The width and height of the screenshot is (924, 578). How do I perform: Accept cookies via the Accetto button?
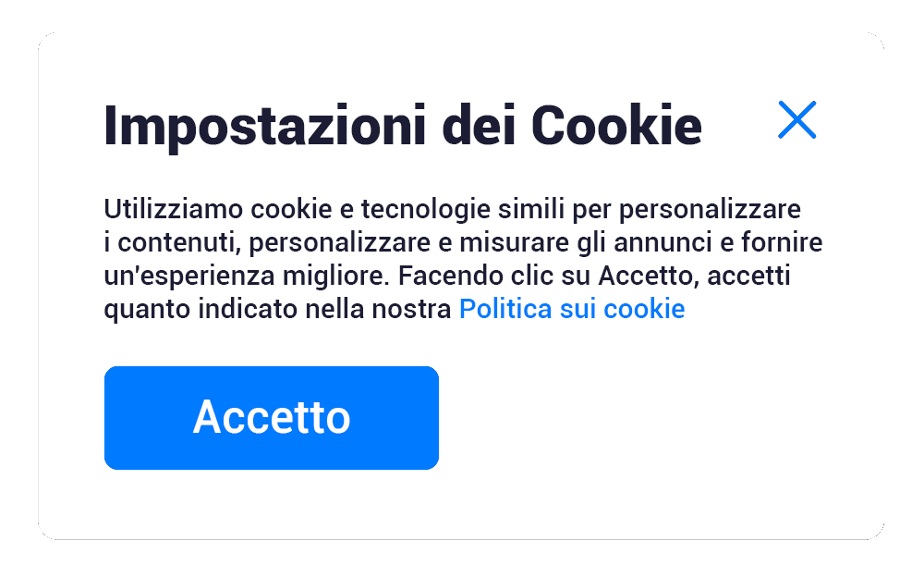(x=271, y=418)
